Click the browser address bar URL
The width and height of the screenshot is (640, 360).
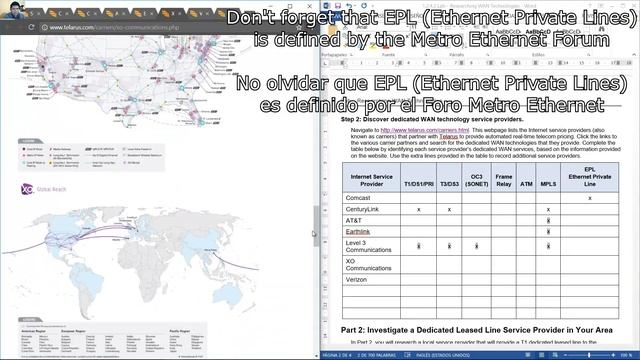point(114,27)
